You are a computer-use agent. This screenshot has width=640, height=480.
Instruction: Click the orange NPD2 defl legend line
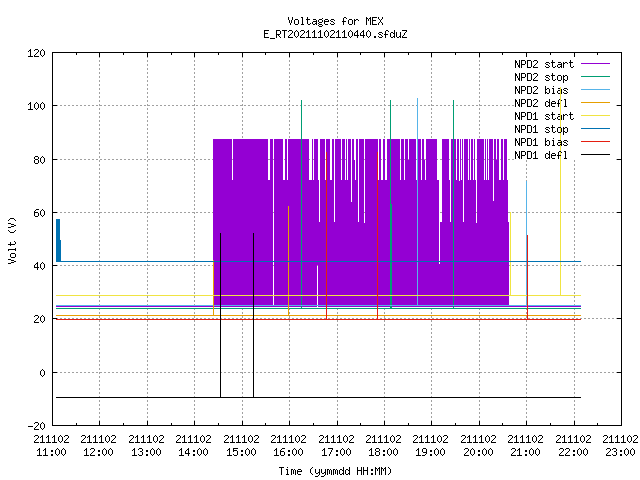(x=595, y=102)
